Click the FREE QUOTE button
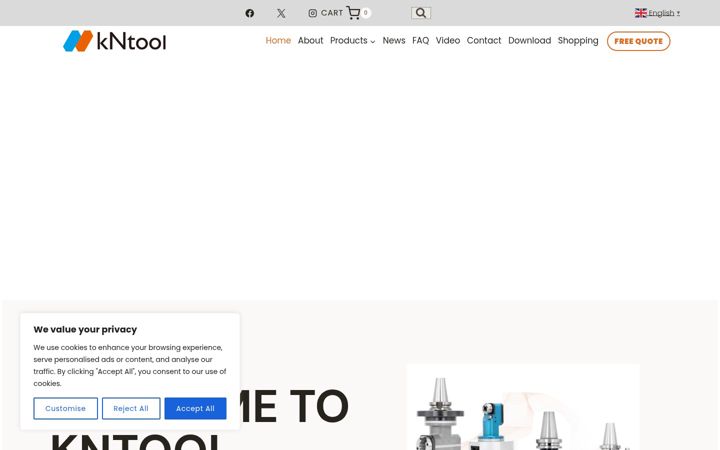The height and width of the screenshot is (450, 720). pyautogui.click(x=639, y=41)
